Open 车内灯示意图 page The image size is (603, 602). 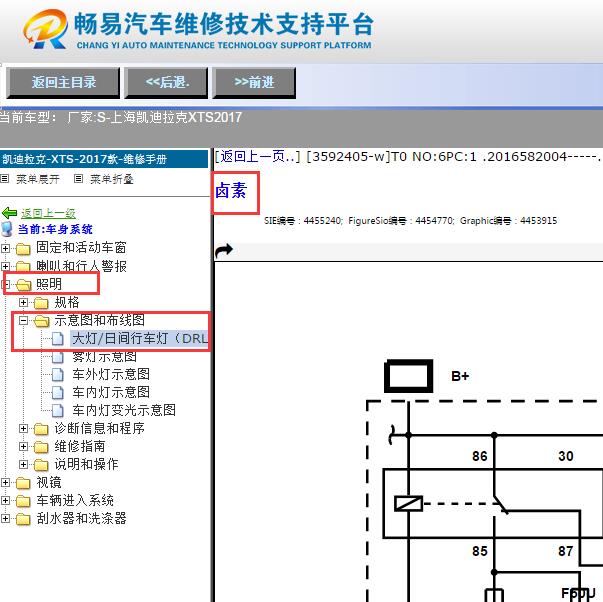(x=111, y=392)
